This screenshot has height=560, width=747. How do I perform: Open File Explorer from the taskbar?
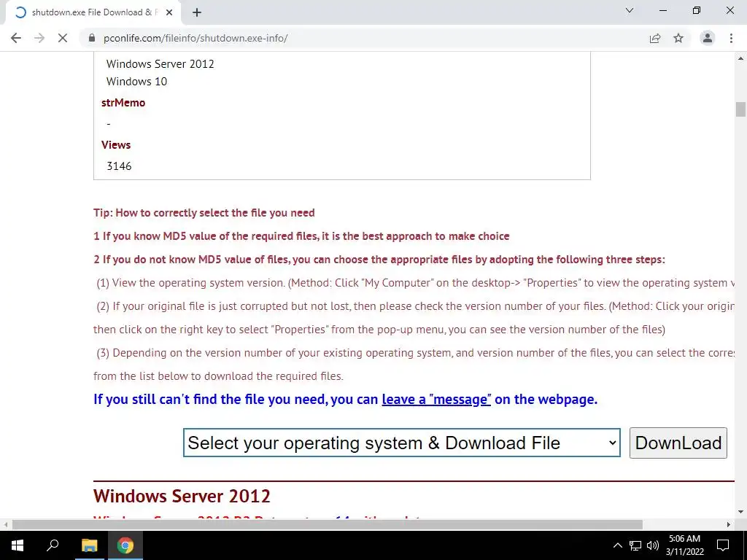[89, 545]
